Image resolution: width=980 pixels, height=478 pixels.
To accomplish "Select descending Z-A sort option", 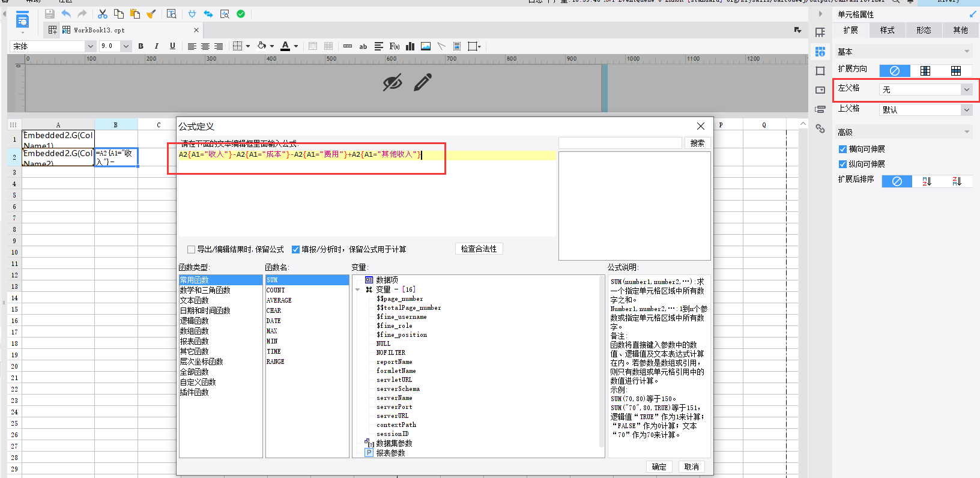I will [957, 181].
